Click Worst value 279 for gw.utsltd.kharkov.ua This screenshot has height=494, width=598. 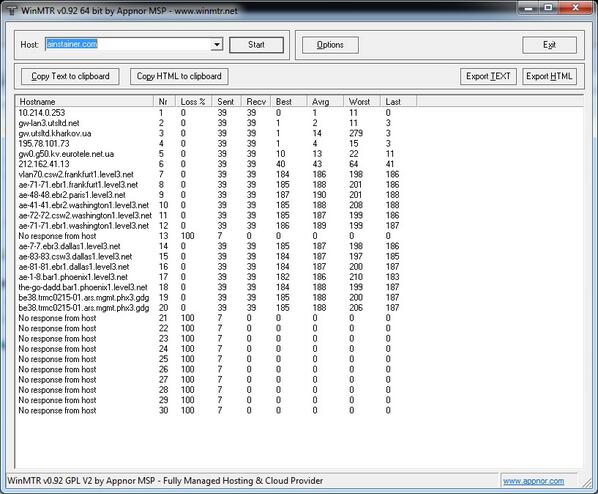tap(356, 133)
